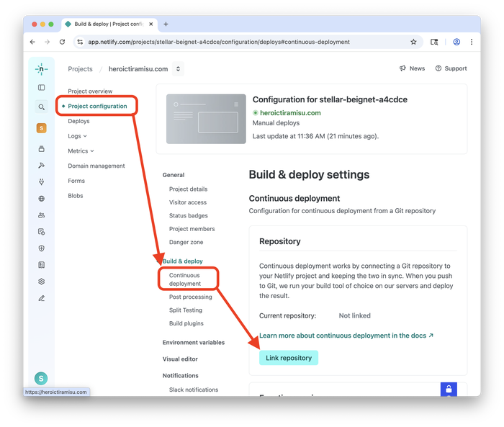Expand the Logs menu
504x427 pixels.
[x=78, y=136]
